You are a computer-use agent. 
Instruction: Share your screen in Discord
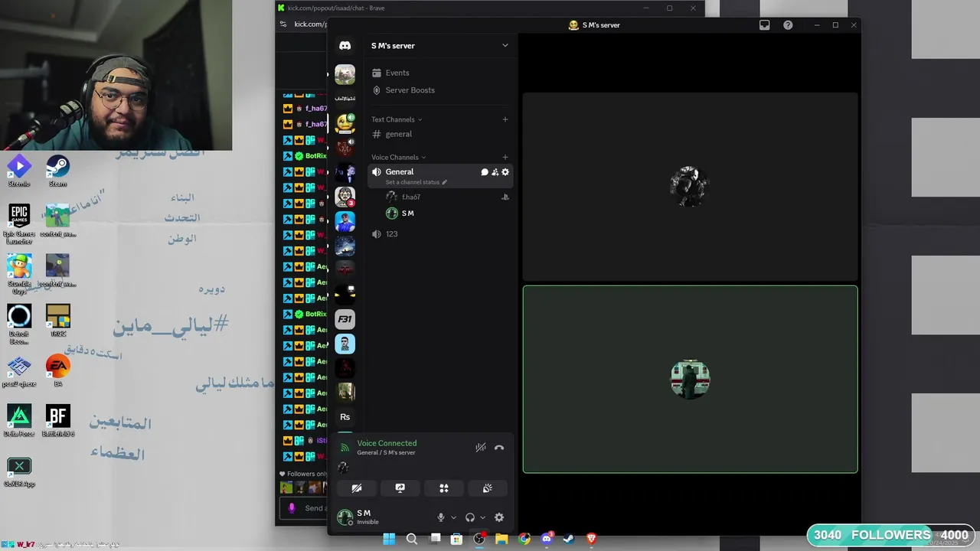400,488
